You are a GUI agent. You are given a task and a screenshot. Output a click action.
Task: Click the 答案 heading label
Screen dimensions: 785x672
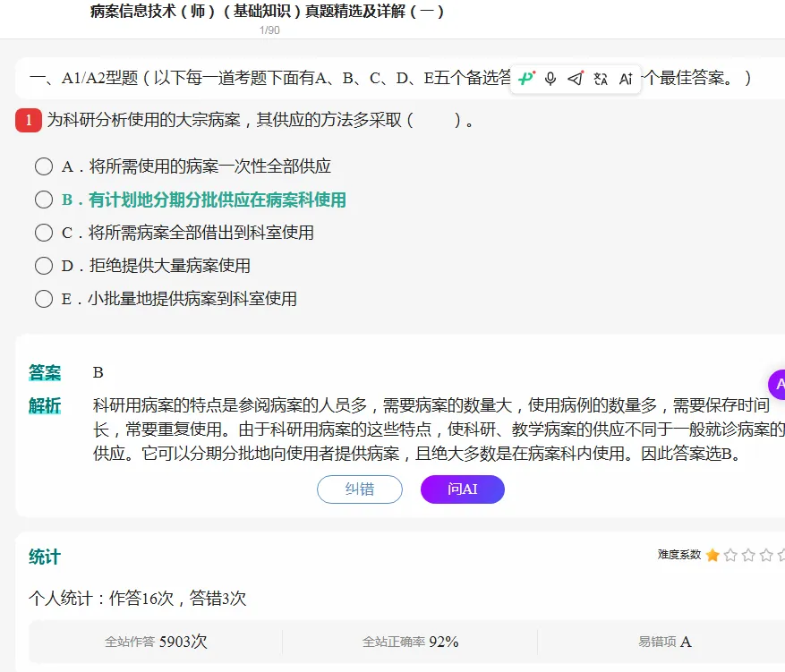[x=45, y=373]
